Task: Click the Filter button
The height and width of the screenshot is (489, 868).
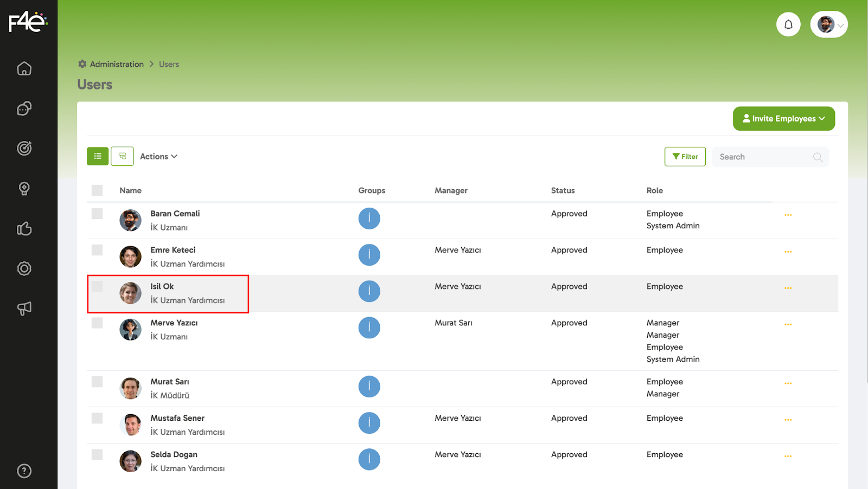Action: (685, 157)
